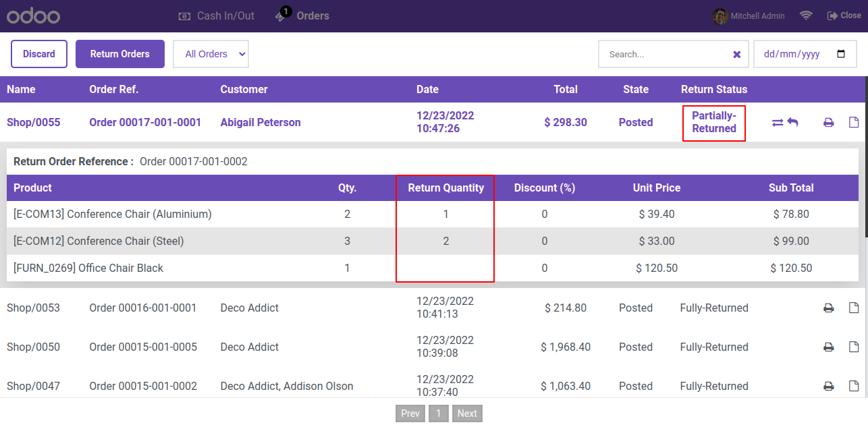Clear the search box with X icon

pos(737,55)
